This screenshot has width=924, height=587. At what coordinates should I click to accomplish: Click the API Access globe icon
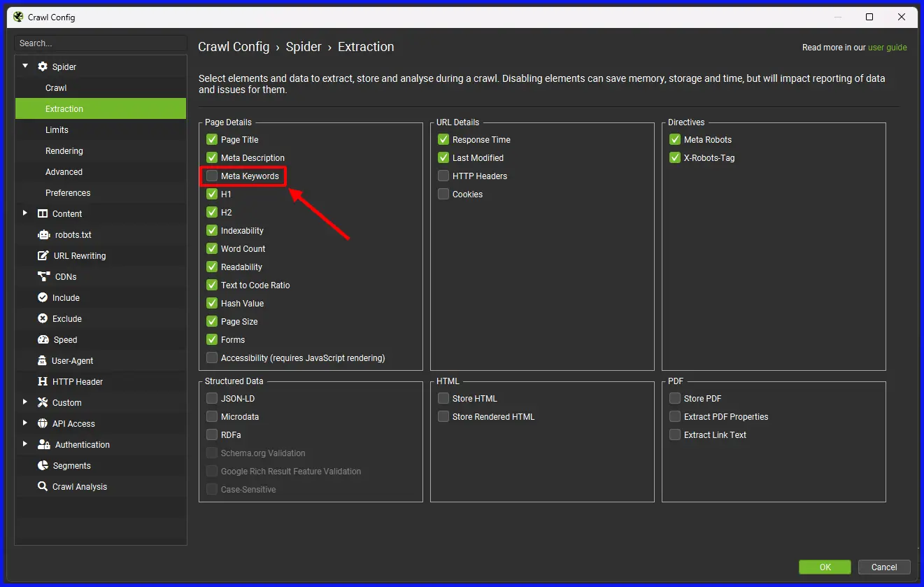click(43, 423)
